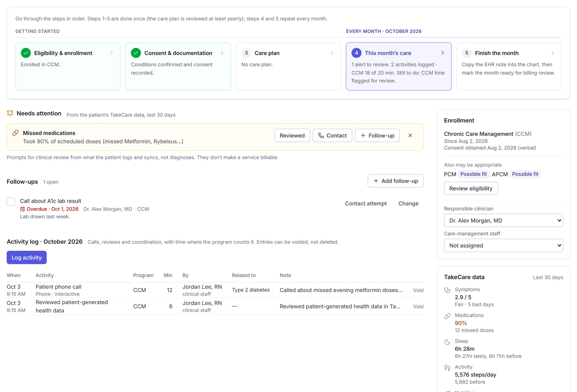Click the overdue calendar icon on the follow-up
Screen dimensions: 577x392
click(23, 209)
